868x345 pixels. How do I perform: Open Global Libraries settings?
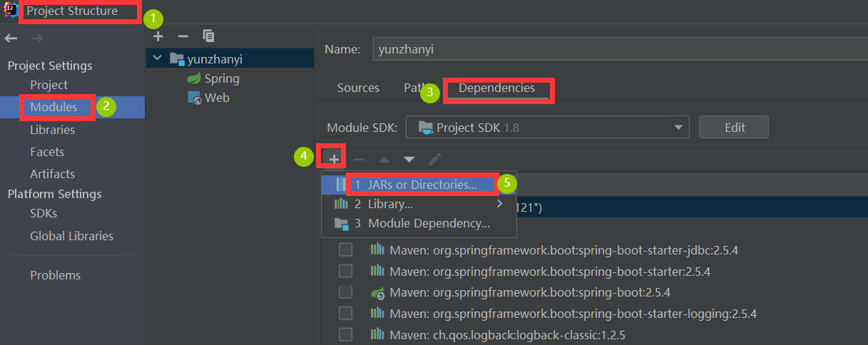(71, 236)
